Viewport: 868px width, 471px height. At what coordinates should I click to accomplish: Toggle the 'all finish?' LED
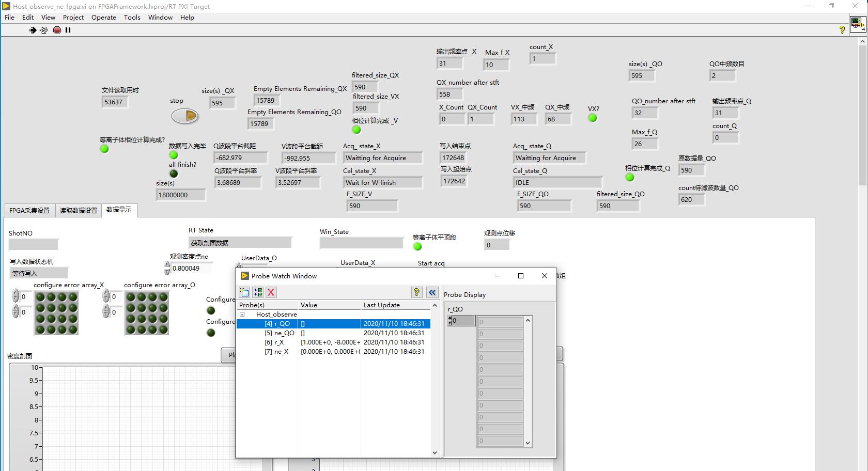point(174,174)
